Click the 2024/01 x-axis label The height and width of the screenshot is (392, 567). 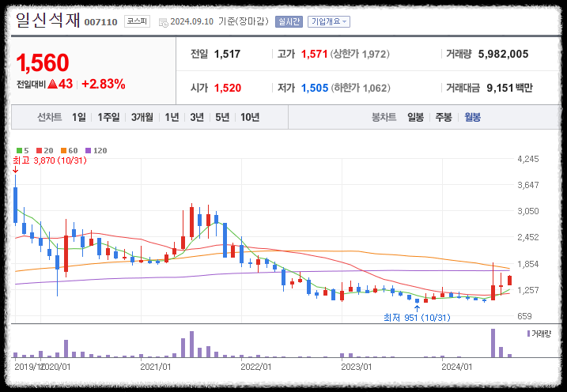pyautogui.click(x=457, y=367)
